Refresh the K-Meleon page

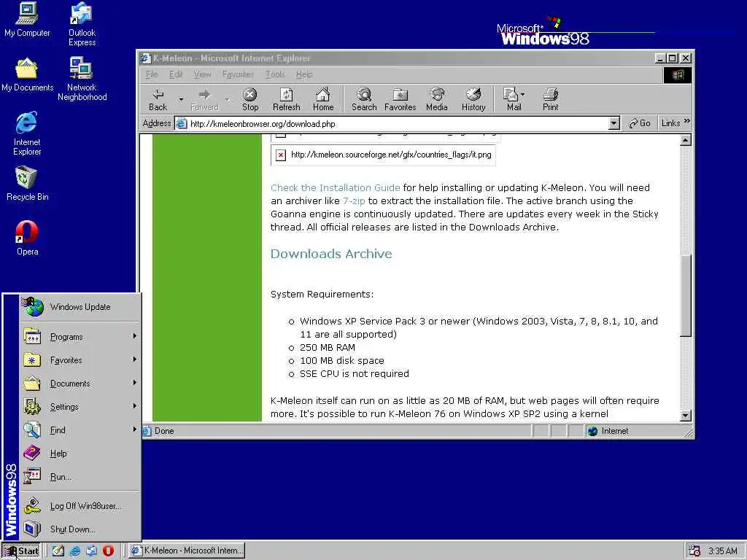pos(286,99)
